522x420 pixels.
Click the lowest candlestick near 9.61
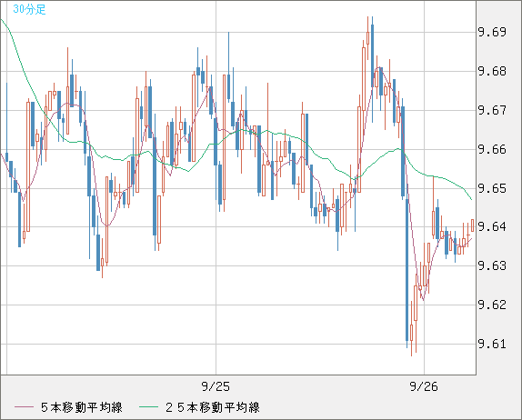411,328
